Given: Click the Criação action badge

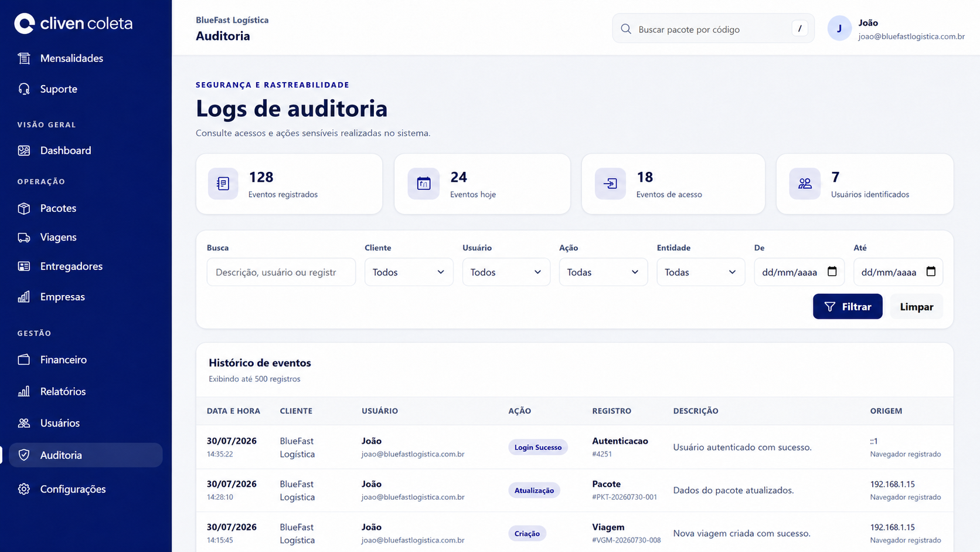Looking at the screenshot, I should coord(527,533).
